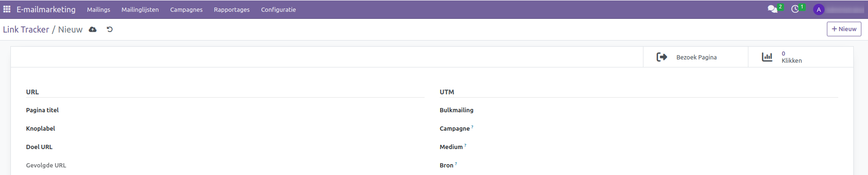Open the apps grid menu icon
The width and height of the screenshot is (868, 175).
coord(7,9)
